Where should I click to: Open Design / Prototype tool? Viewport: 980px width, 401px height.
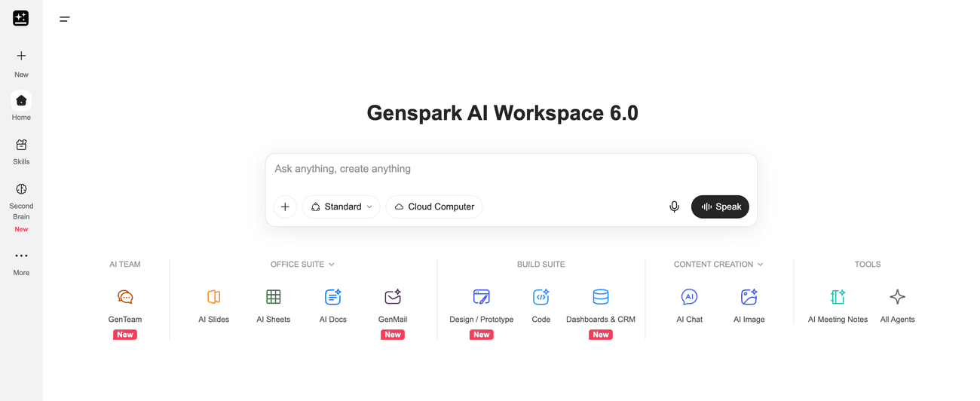coord(481,305)
